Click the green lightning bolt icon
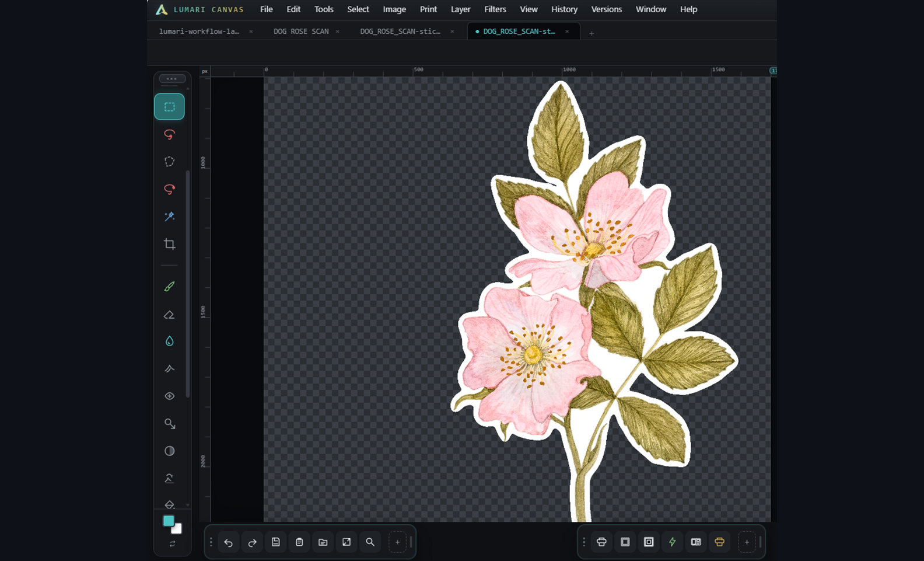The width and height of the screenshot is (924, 561). pyautogui.click(x=672, y=542)
